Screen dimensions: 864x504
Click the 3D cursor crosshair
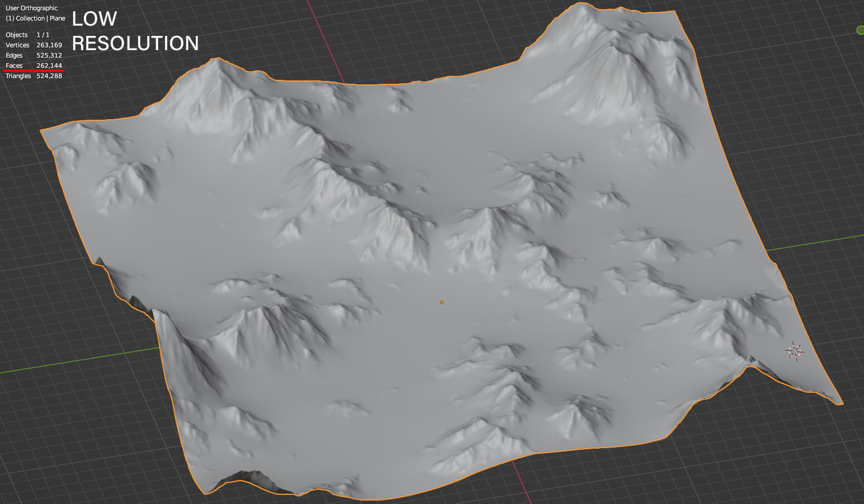(x=794, y=351)
